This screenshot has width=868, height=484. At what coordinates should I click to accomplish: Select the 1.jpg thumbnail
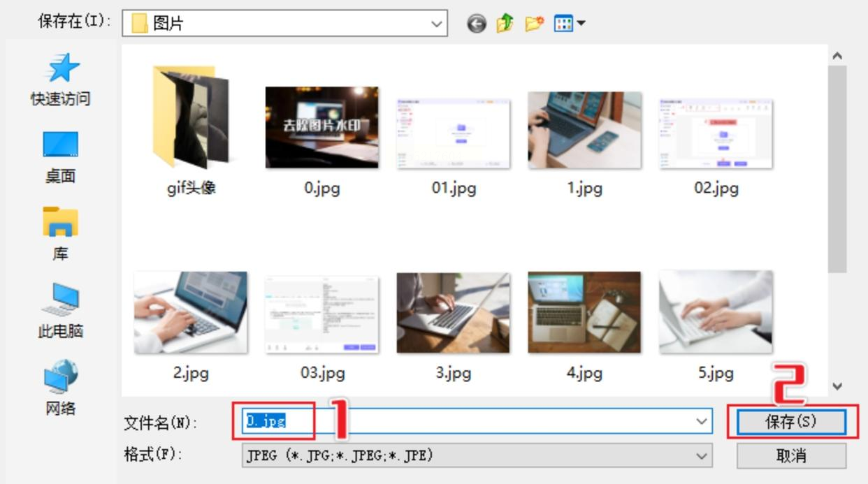(x=585, y=130)
